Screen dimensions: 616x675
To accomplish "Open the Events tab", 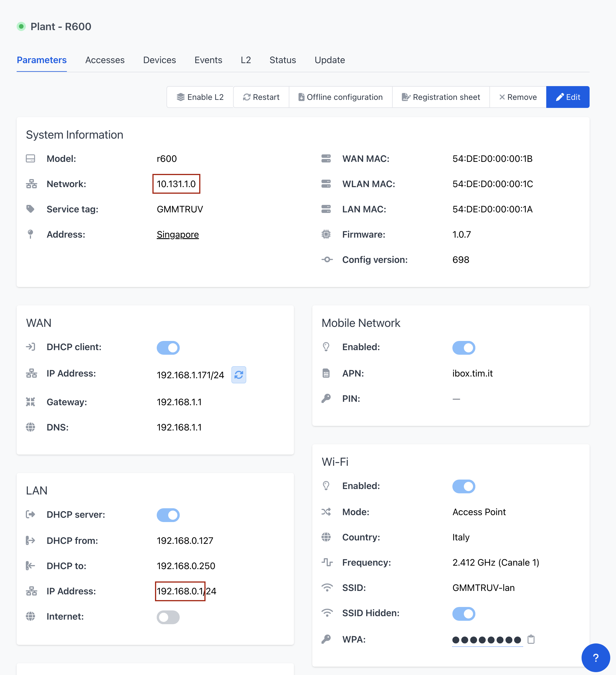I will point(208,60).
